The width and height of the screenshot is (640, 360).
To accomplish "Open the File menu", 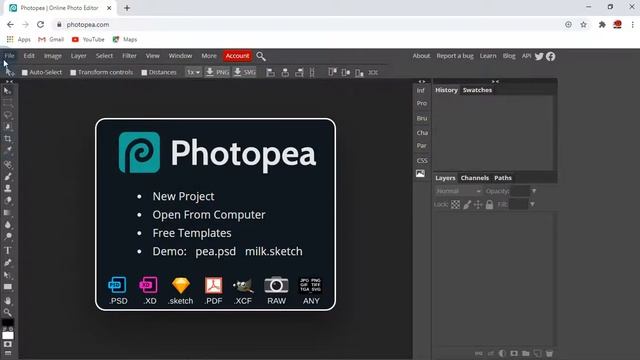I will 9,56.
